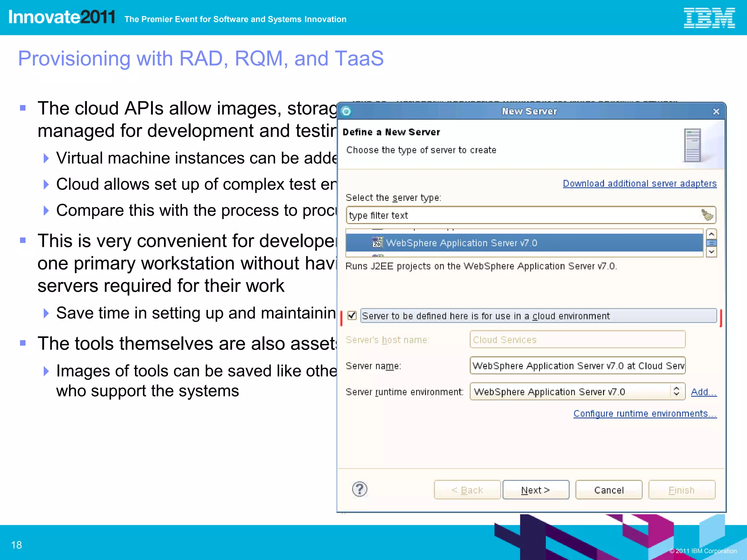Select WebSphere Application Server v7.0 entry
Screen dimensions: 747x560
524,243
